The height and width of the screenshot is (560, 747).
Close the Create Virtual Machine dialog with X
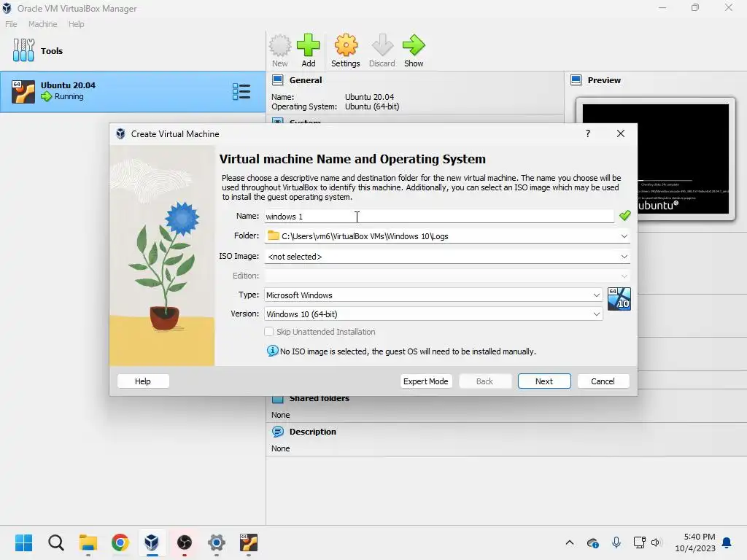coord(620,134)
